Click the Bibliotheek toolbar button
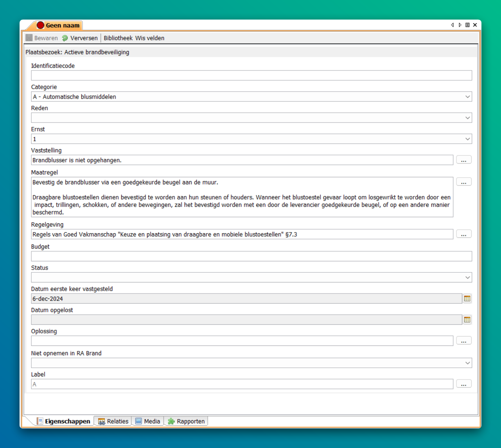 pos(118,38)
